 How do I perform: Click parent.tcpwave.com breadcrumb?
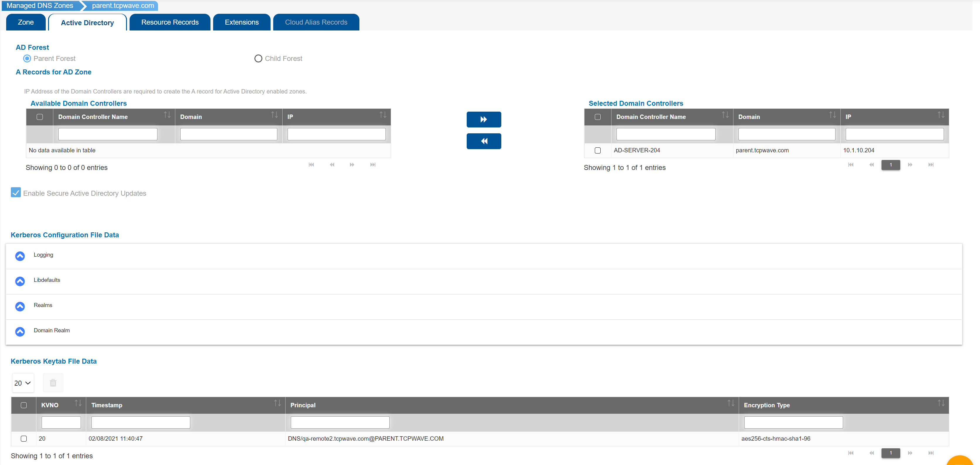pyautogui.click(x=123, y=6)
